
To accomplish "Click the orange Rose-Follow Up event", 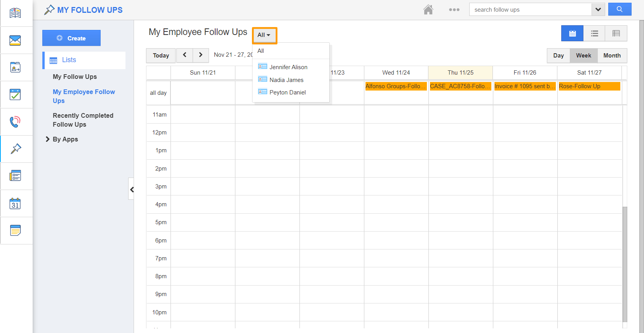I will coord(589,86).
